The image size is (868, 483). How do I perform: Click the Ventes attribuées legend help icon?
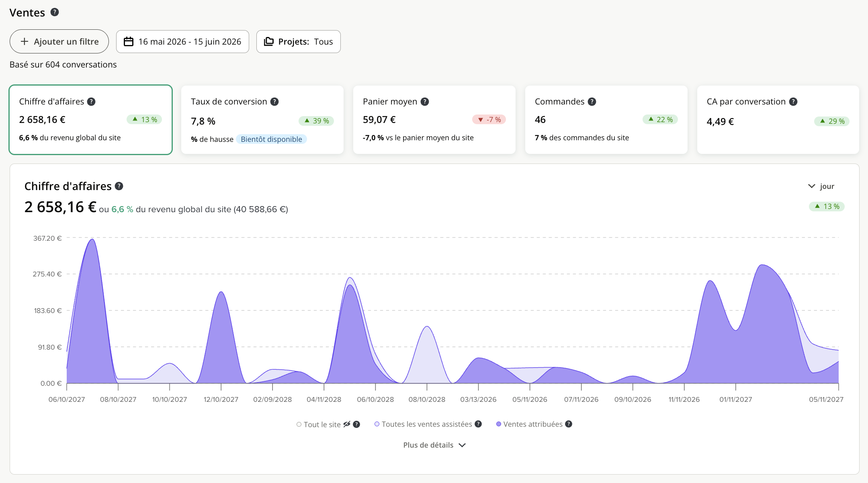[569, 424]
